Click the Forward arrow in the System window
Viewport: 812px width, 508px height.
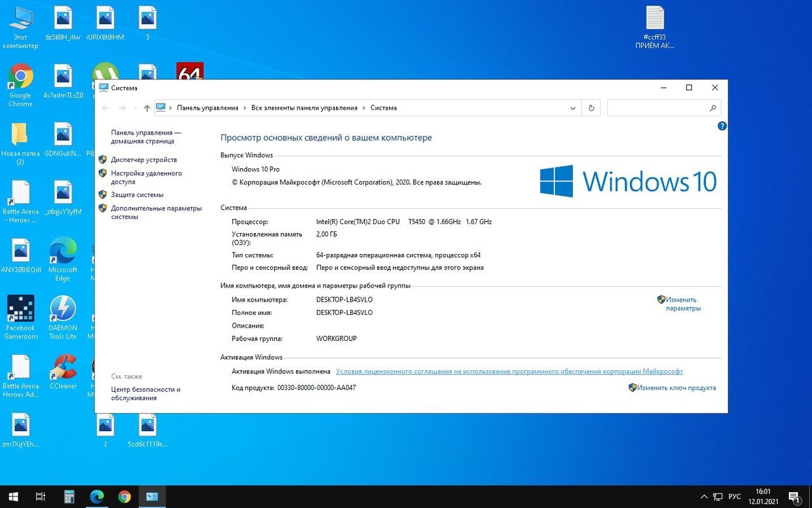pos(123,108)
